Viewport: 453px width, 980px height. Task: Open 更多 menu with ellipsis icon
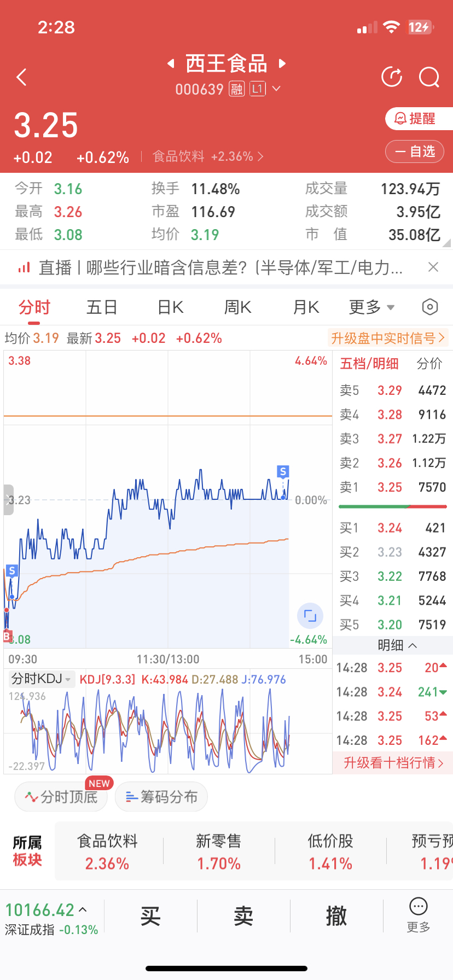point(419,915)
